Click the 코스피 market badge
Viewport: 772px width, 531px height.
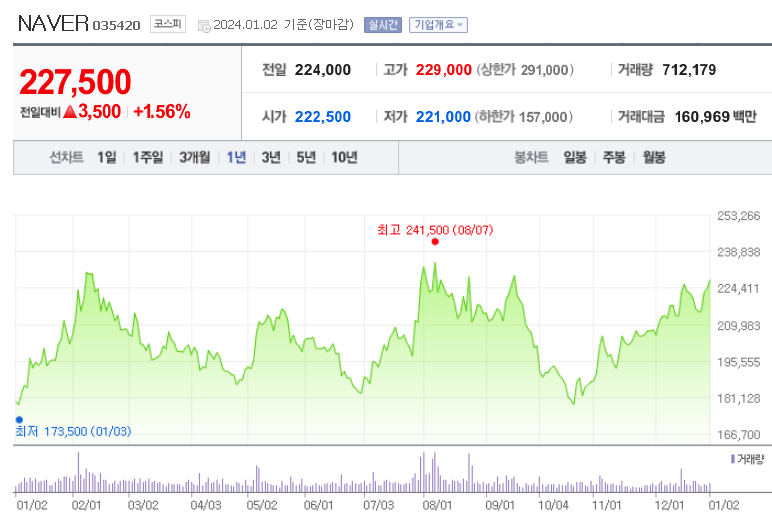click(x=168, y=24)
